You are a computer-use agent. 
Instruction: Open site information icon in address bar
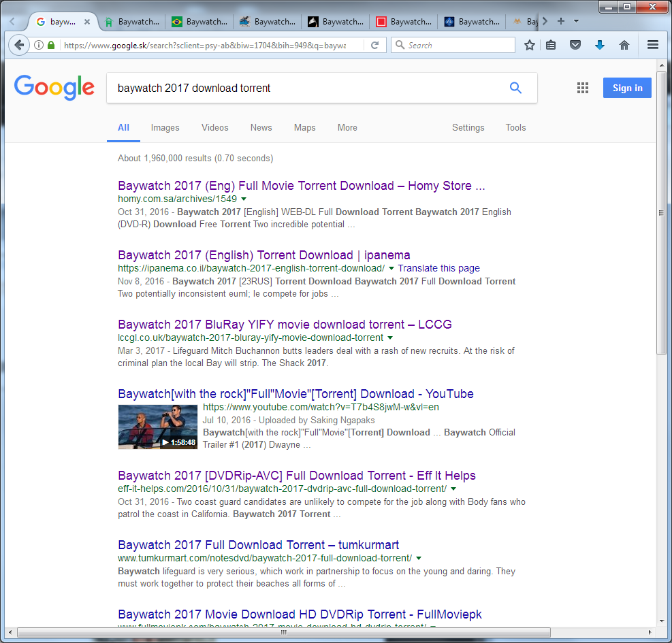point(39,45)
